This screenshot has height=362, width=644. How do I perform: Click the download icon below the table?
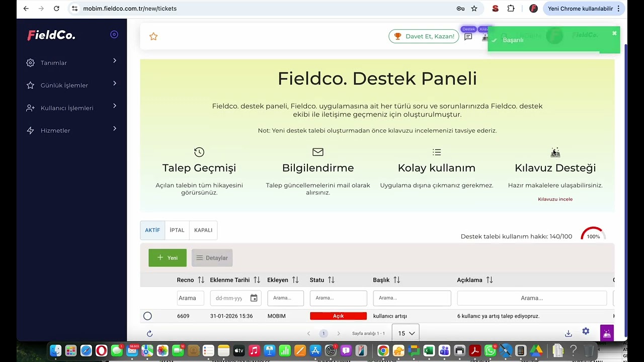pos(568,333)
